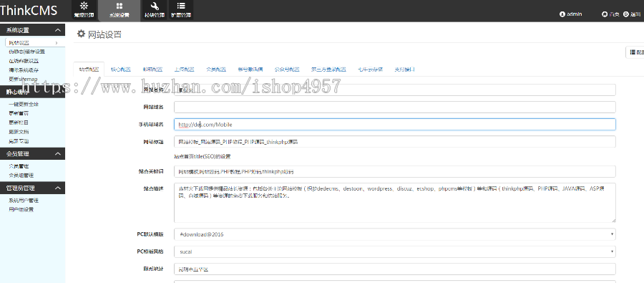Screen dimensions: 644x283
Task: Switch to the 核心配置 tab
Action: [x=121, y=69]
